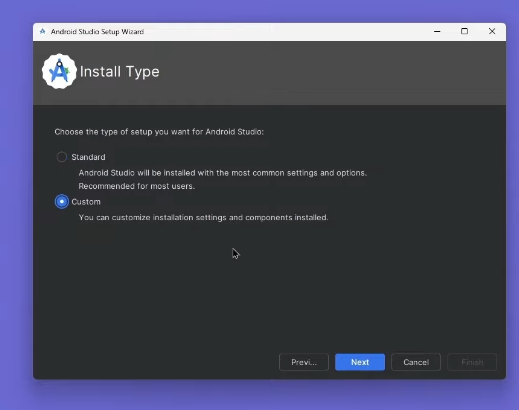Click the Install Type heading
This screenshot has width=519, height=410.
pos(120,72)
